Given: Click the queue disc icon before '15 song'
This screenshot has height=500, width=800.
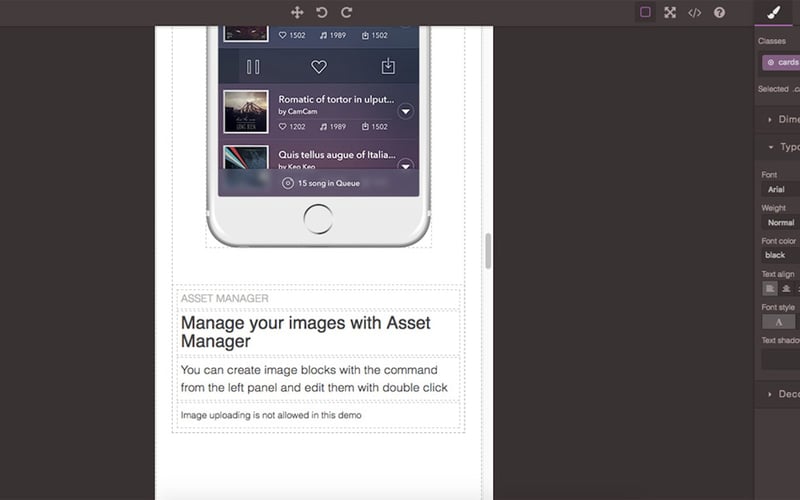Looking at the screenshot, I should coord(288,183).
